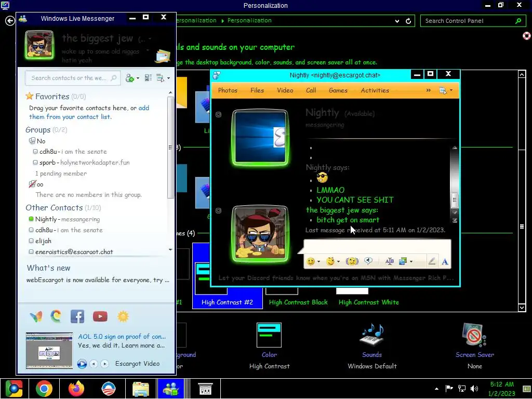This screenshot has height=399, width=532.
Task: Open the Facebook icon in Messenger
Action: (x=77, y=316)
